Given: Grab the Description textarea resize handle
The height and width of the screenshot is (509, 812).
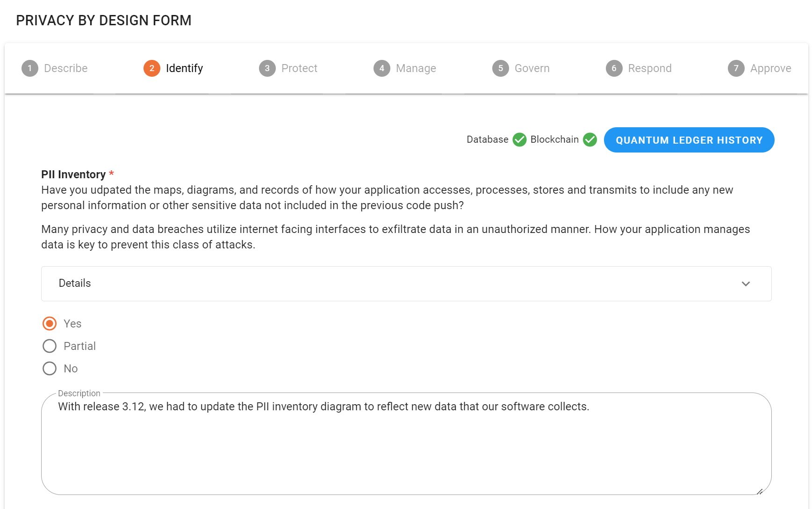Looking at the screenshot, I should 760,492.
